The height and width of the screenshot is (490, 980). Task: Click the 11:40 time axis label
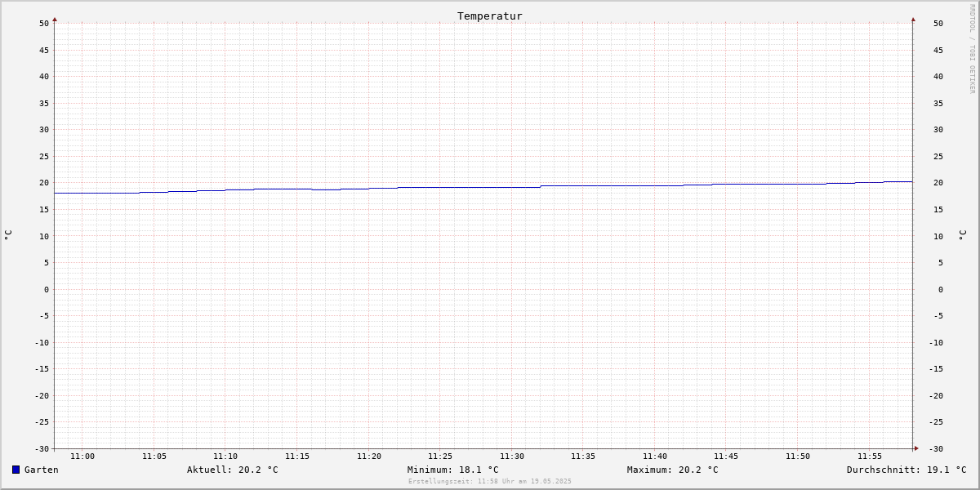pyautogui.click(x=655, y=457)
